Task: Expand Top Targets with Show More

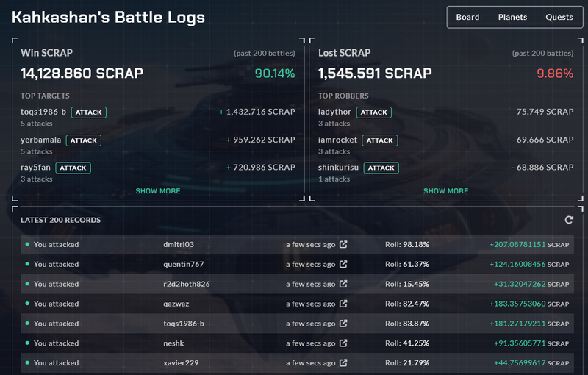Action: tap(157, 191)
